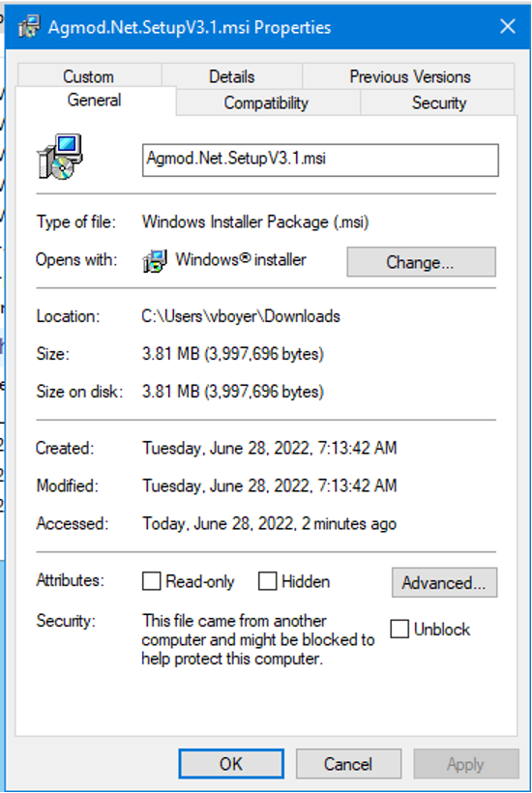Tick the Hidden attribute checkbox
The height and width of the screenshot is (793, 532).
coord(267,581)
